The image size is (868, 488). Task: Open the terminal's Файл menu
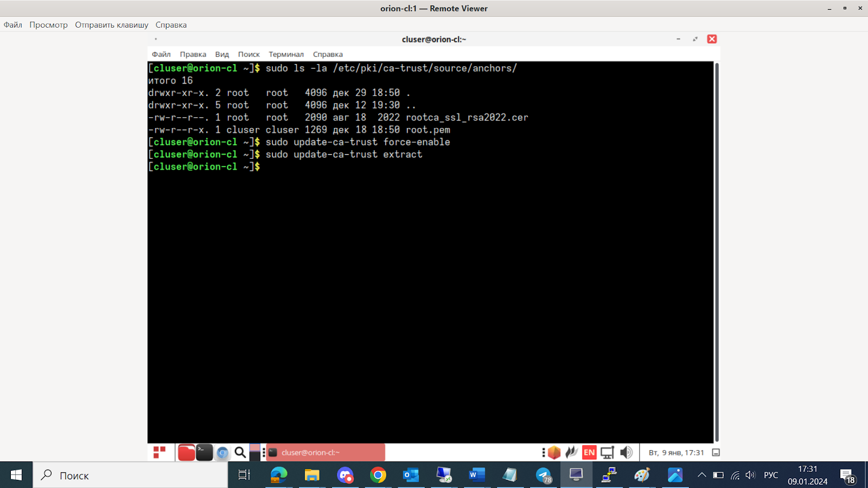tap(161, 54)
